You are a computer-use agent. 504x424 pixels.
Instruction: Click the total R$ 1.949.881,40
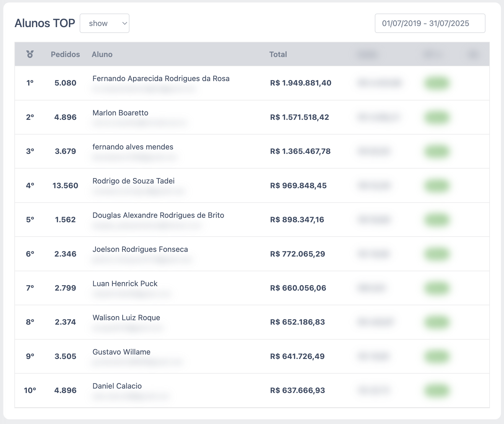click(x=301, y=83)
